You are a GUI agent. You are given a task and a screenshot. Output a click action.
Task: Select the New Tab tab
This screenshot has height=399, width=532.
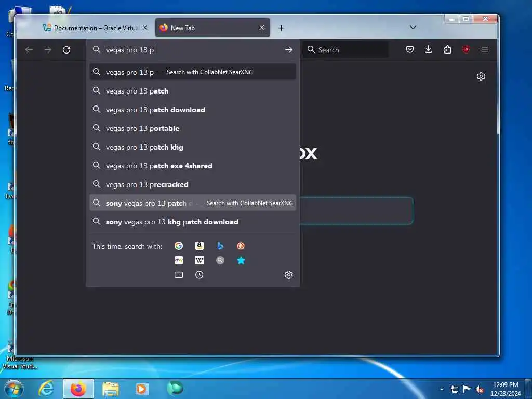[x=212, y=28]
